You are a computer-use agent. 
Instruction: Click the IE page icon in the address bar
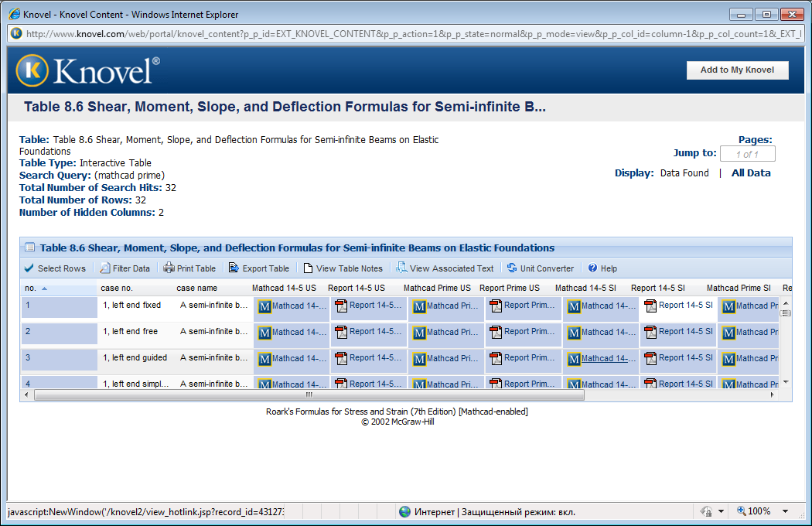16,34
